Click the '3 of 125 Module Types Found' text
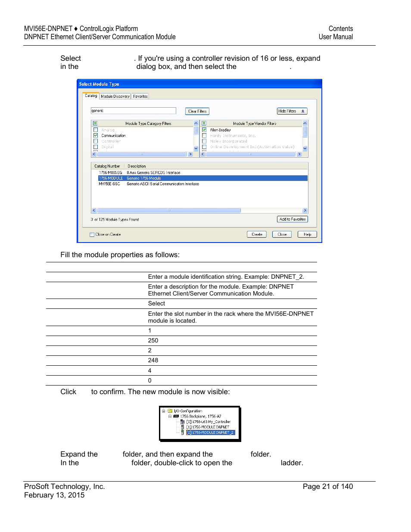The image size is (411, 532). click(x=115, y=220)
